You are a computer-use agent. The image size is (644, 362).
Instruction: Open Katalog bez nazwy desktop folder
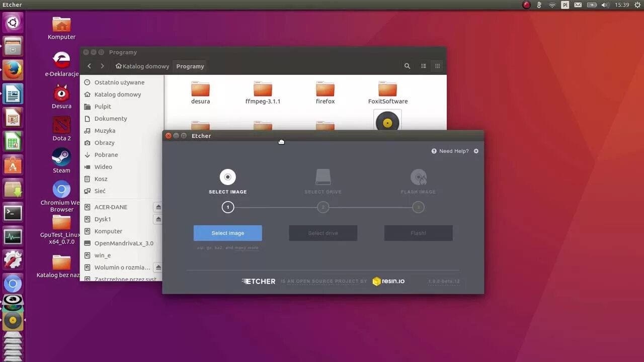[61, 266]
